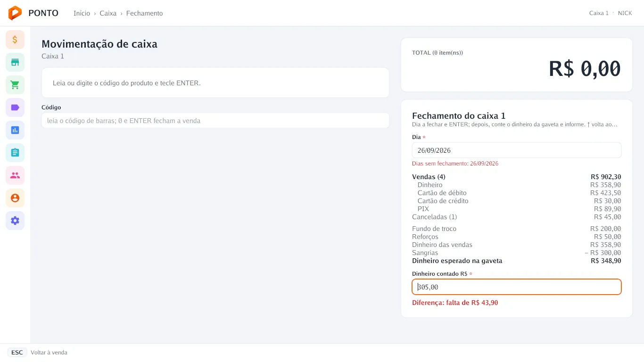Open the orange user account icon

coord(15,198)
